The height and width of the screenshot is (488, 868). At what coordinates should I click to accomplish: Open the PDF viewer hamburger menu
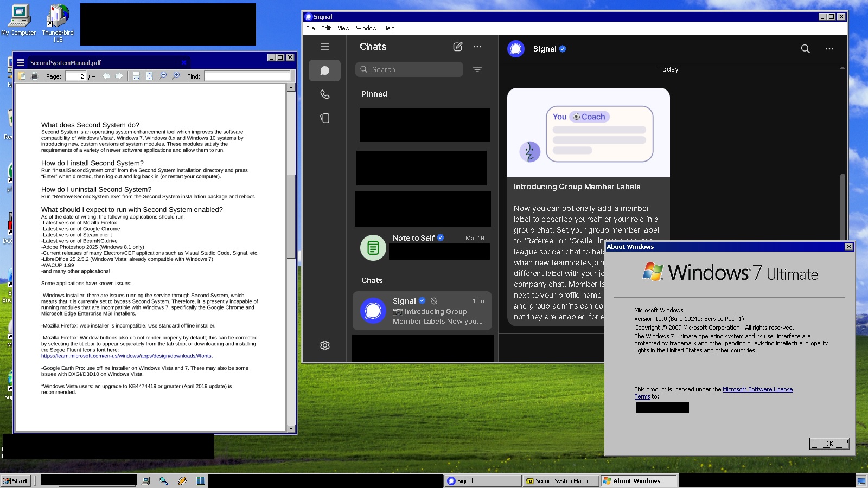21,63
